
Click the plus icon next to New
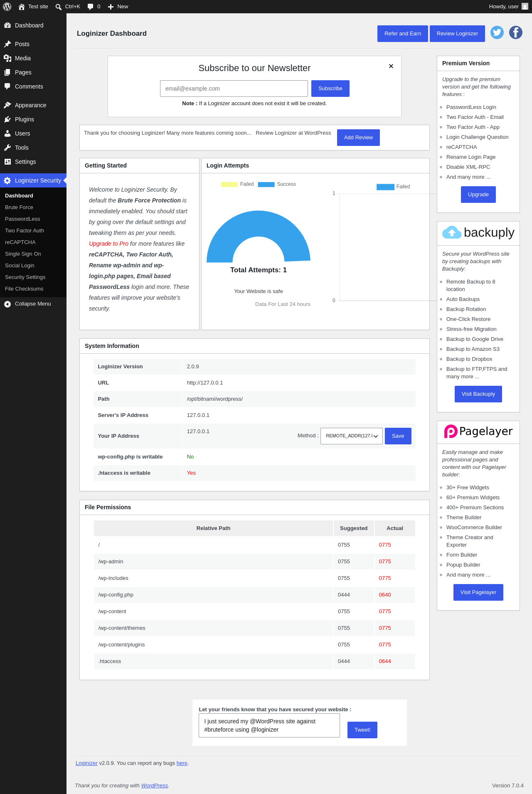click(x=111, y=7)
